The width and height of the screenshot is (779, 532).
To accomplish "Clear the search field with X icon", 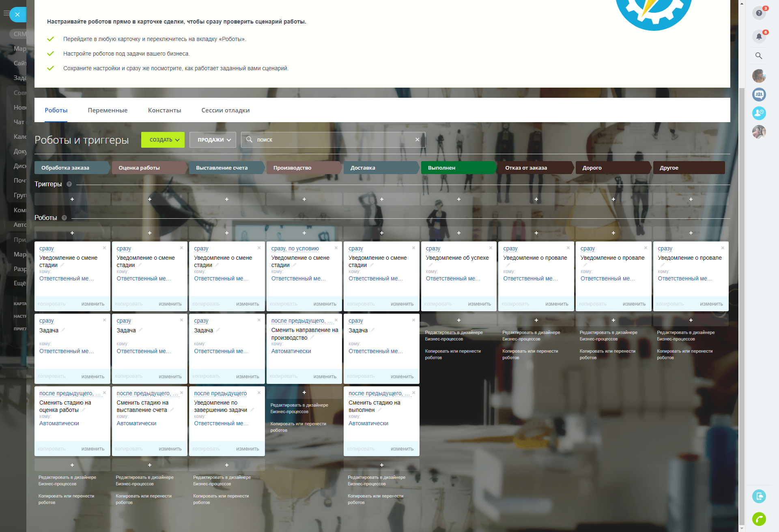I will point(417,140).
